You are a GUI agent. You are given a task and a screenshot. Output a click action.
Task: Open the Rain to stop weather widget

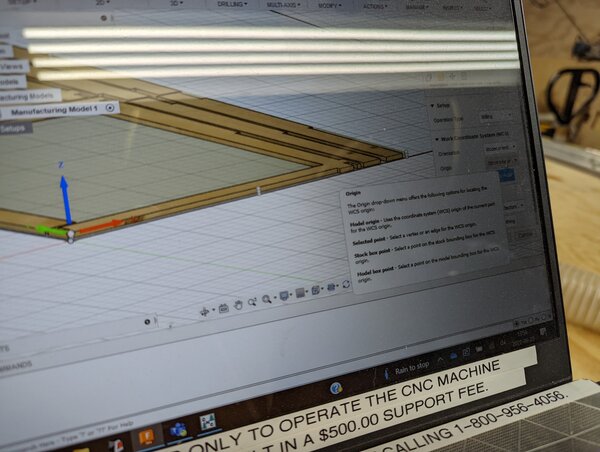[406, 370]
